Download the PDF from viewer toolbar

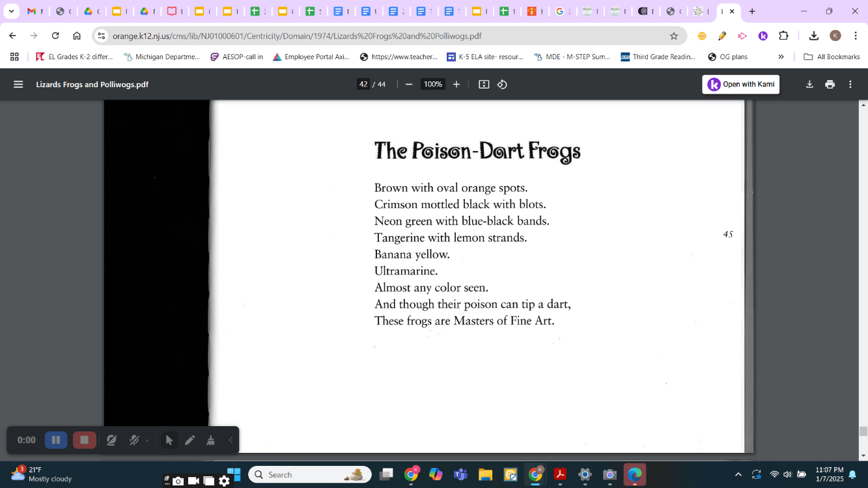pyautogui.click(x=809, y=85)
